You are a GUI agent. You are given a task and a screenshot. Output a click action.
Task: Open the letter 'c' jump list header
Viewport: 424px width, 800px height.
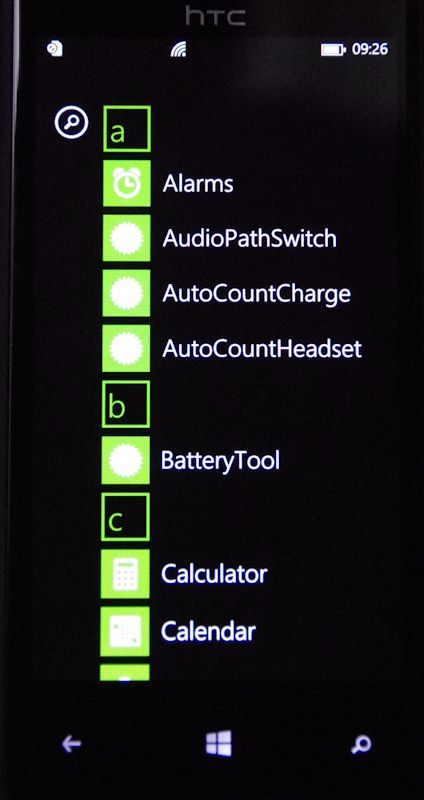pos(126,517)
